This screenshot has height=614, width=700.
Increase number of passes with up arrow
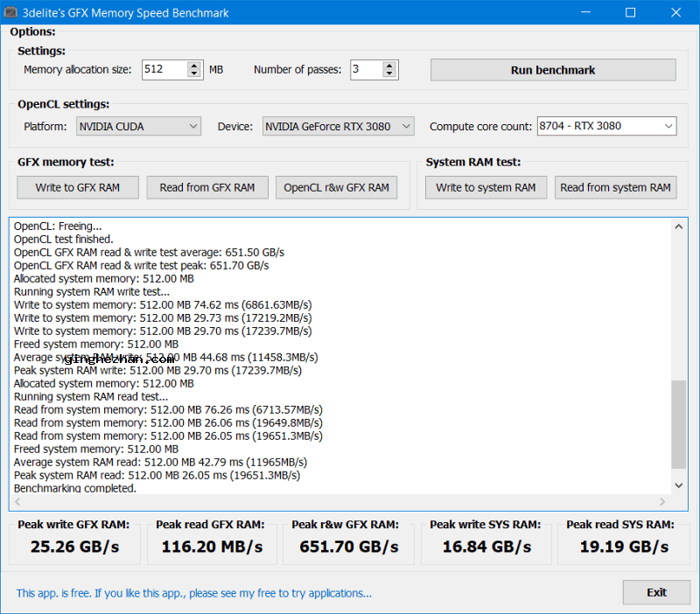[390, 66]
